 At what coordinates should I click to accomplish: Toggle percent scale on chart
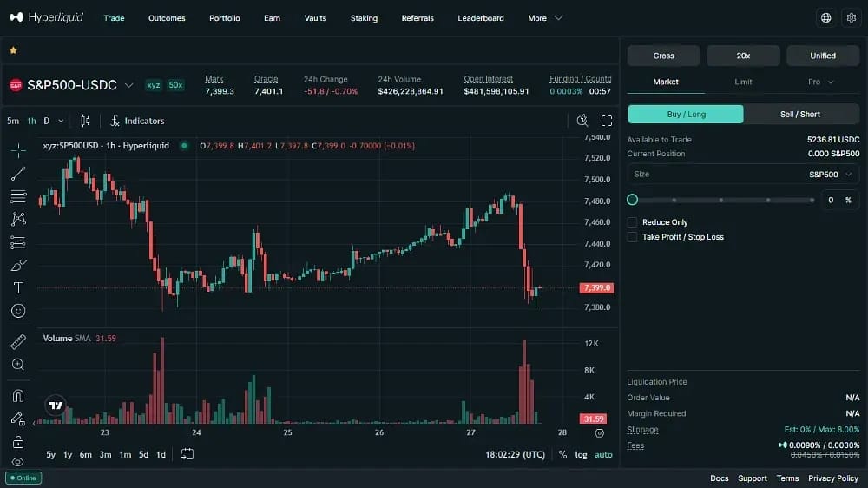click(x=563, y=454)
